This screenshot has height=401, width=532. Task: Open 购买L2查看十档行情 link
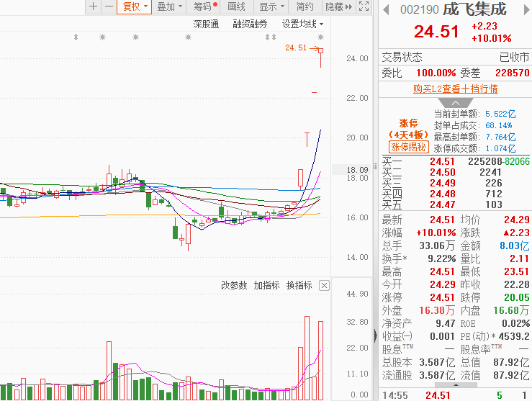click(x=455, y=89)
